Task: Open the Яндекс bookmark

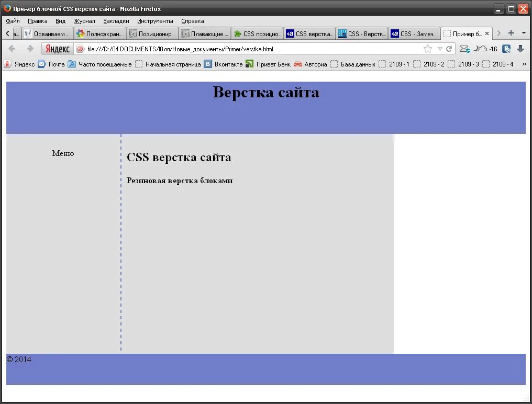Action: [x=19, y=64]
